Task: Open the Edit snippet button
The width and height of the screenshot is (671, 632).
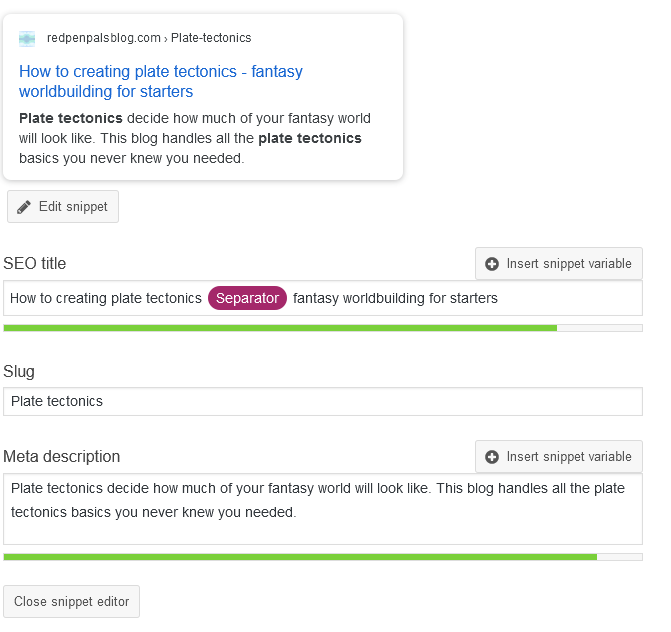Action: pos(63,207)
